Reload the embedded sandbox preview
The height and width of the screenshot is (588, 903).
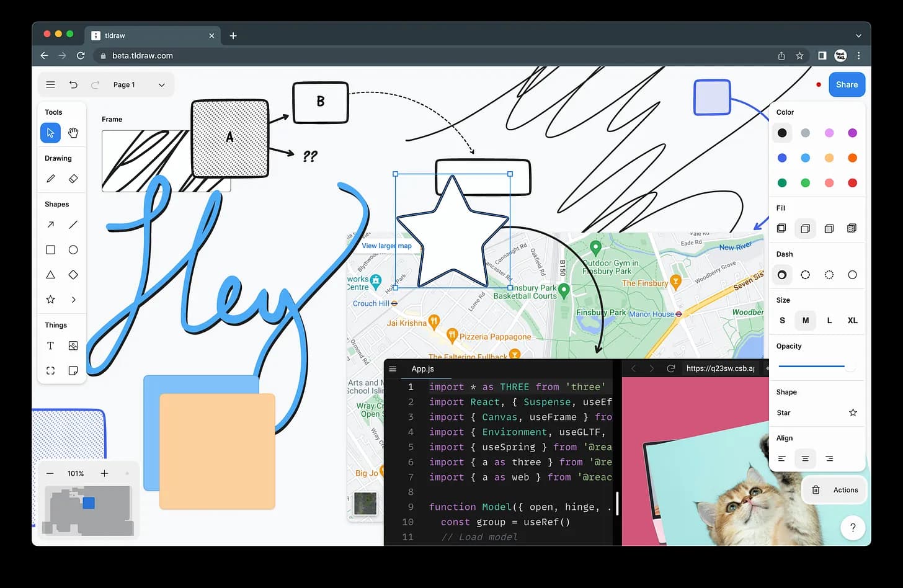pyautogui.click(x=670, y=368)
